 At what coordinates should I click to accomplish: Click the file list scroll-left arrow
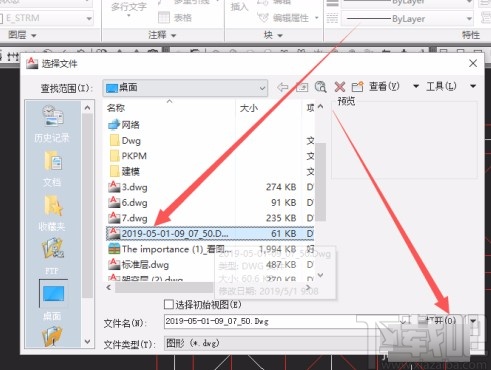click(x=109, y=287)
